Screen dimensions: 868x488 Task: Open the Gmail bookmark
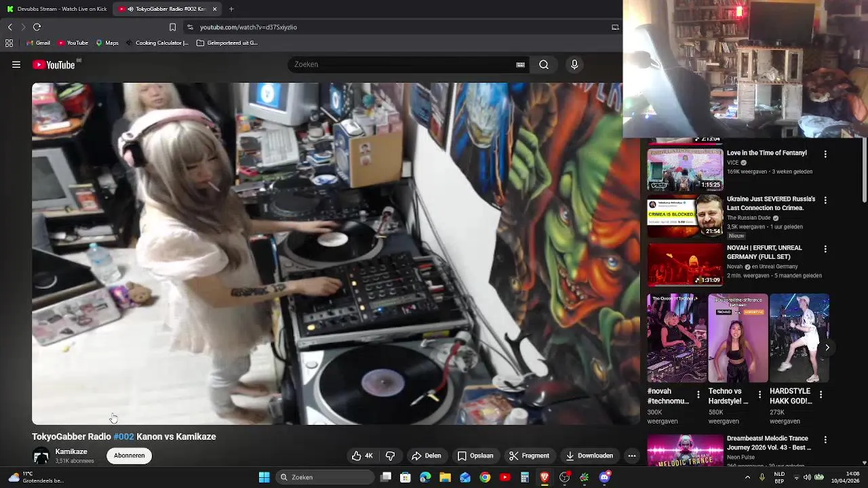coord(38,43)
